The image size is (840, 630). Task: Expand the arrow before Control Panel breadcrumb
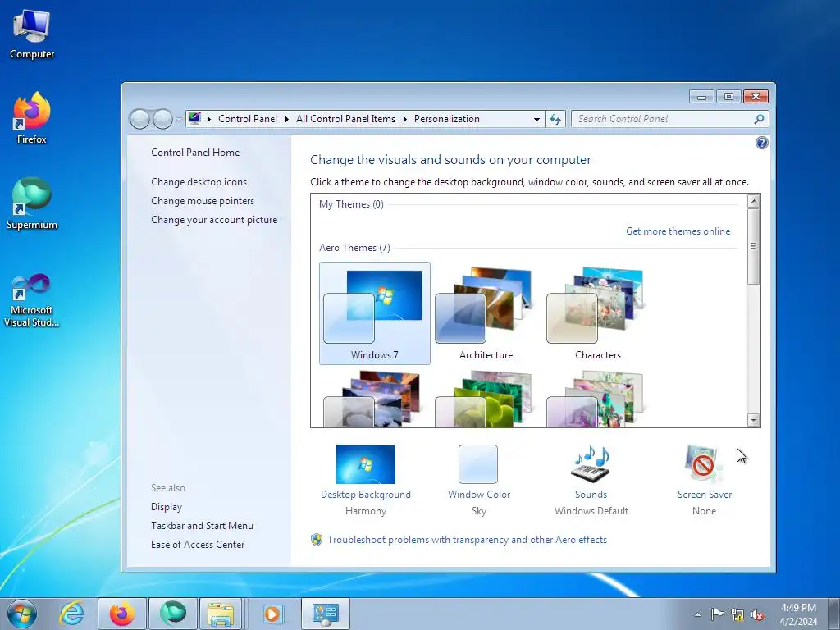click(x=209, y=119)
